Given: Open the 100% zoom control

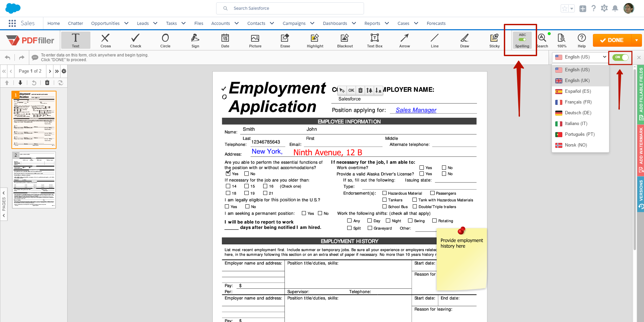Looking at the screenshot, I should (562, 40).
